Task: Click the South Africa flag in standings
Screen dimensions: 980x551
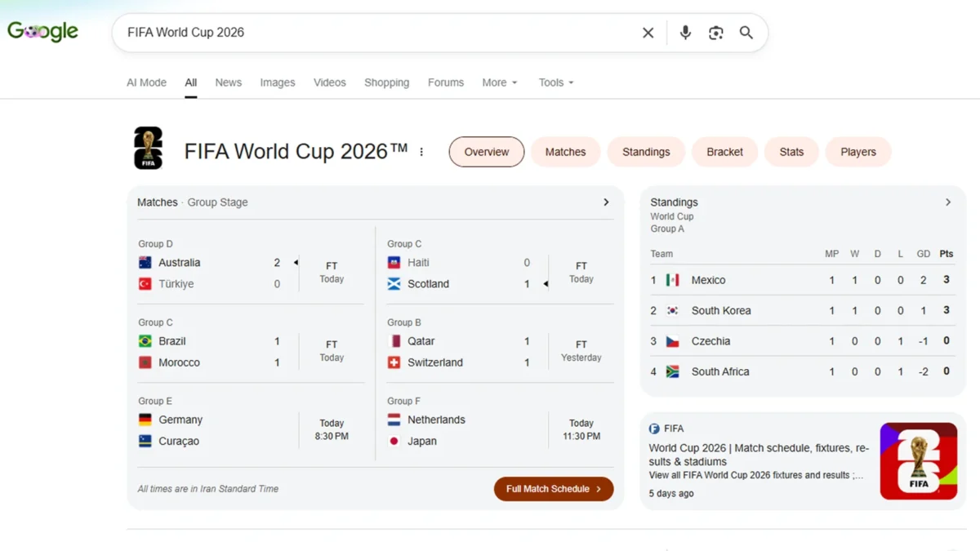Action: coord(673,371)
